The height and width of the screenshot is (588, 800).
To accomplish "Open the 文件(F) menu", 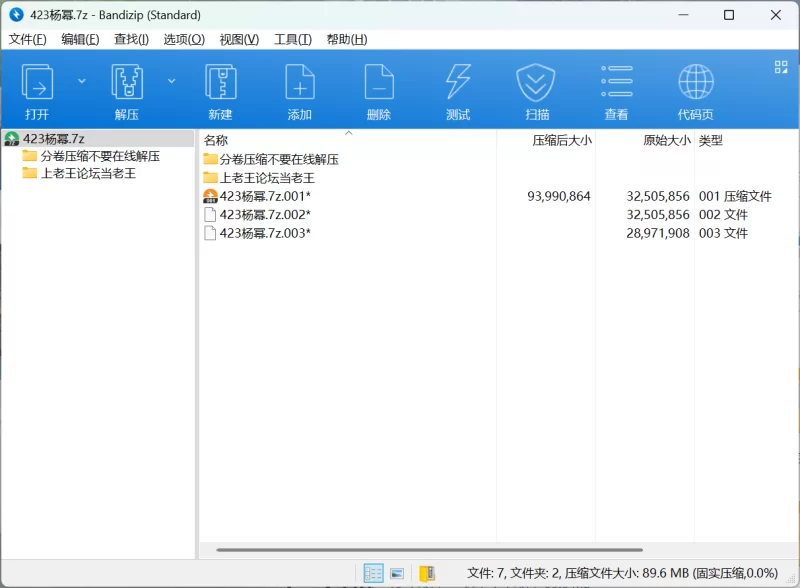I will [x=28, y=39].
